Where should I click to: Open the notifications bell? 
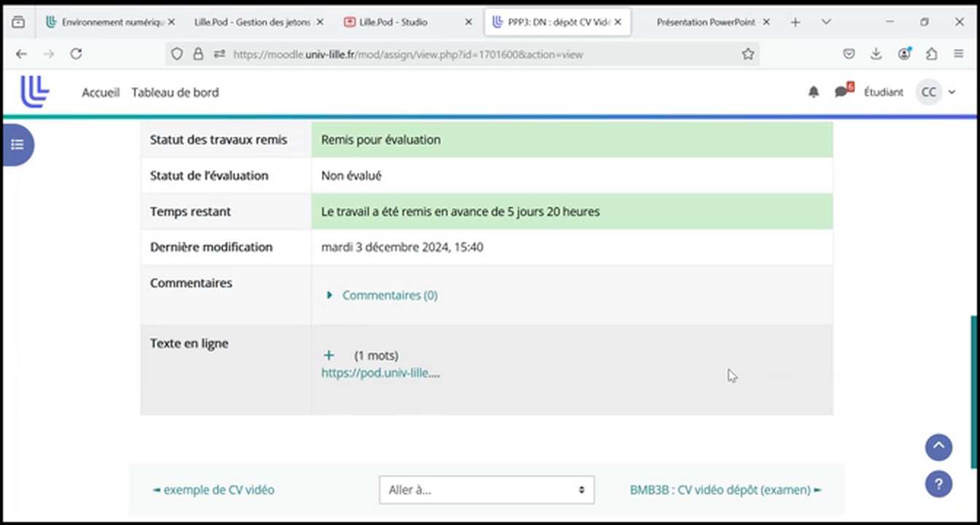[x=813, y=92]
